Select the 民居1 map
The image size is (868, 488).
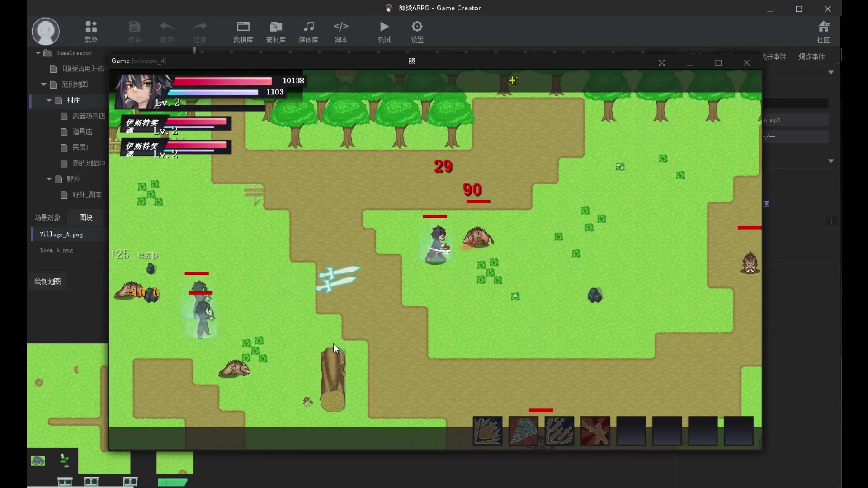(x=80, y=147)
